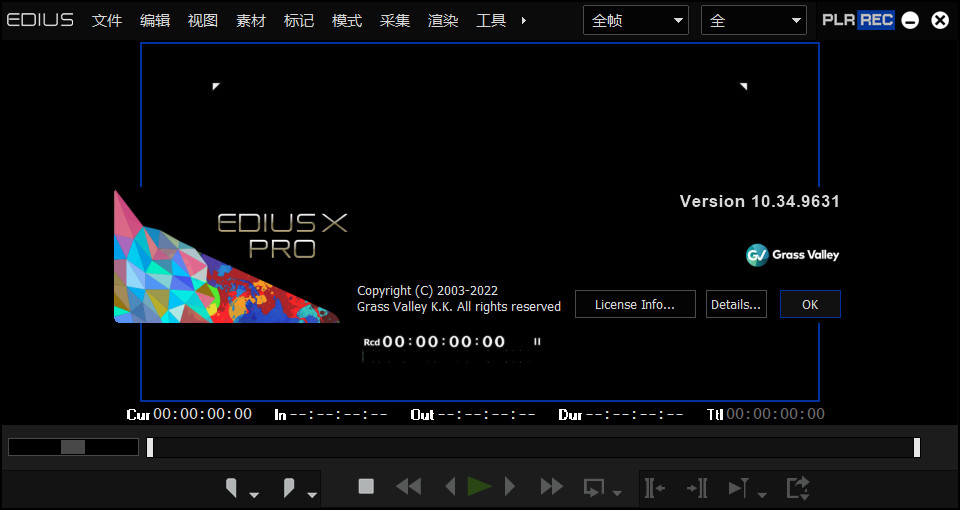Click the Grass Valley GV logo
Image resolution: width=960 pixels, height=510 pixels.
[792, 255]
